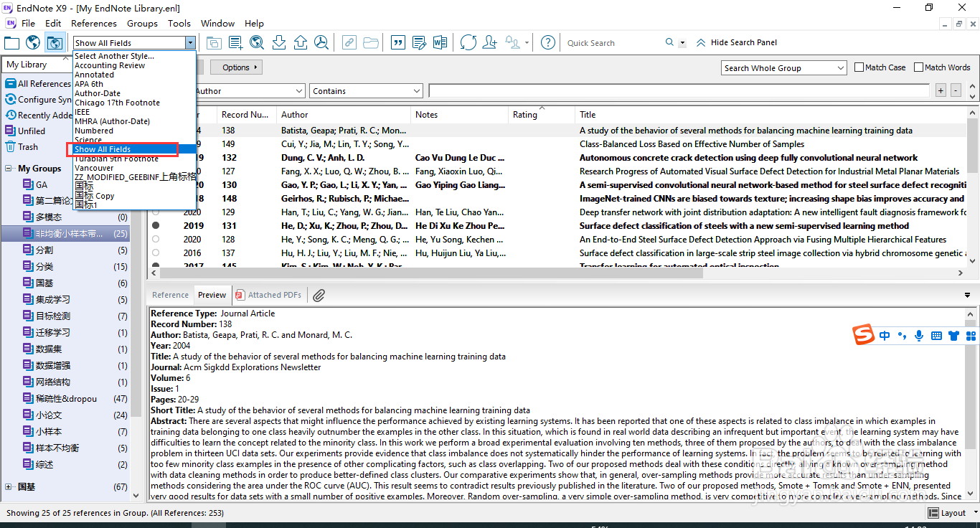Viewport: 980px width, 528px height.
Task: Click Share Library person-plus icon
Action: 490,42
